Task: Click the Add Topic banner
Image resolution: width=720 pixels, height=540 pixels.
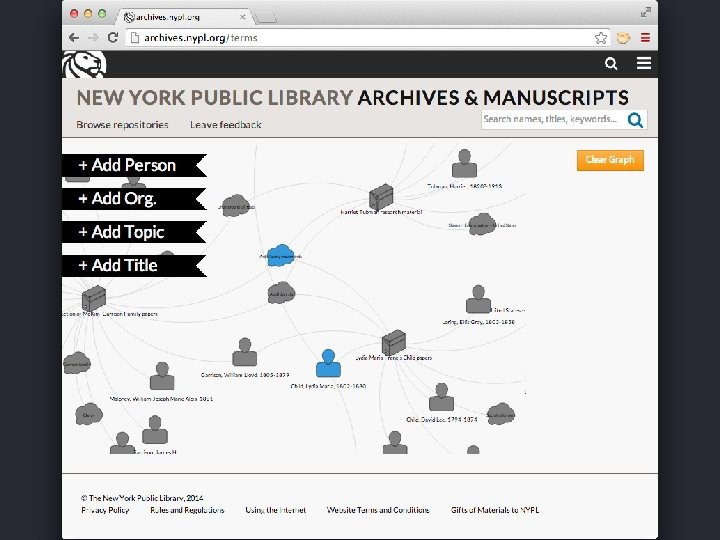Action: (134, 232)
